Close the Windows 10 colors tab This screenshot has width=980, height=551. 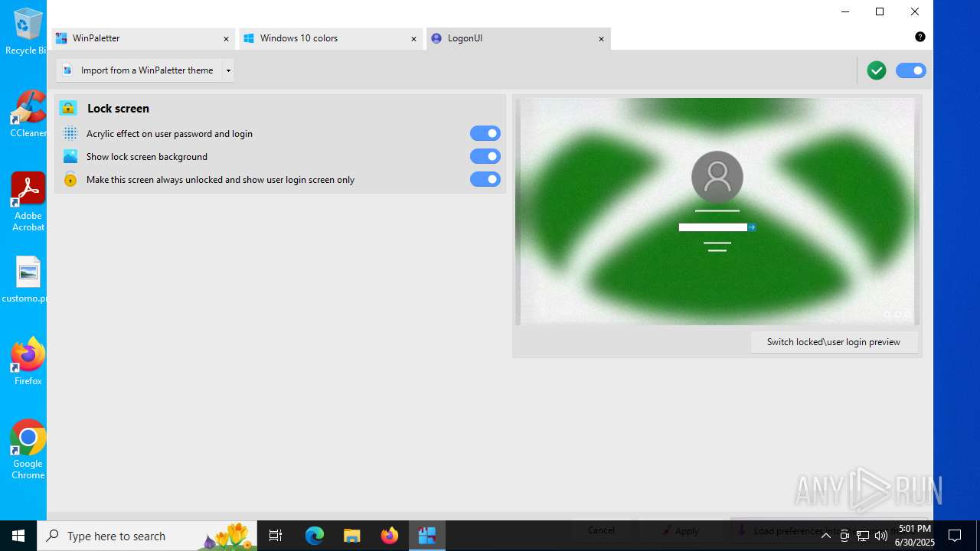(x=413, y=39)
